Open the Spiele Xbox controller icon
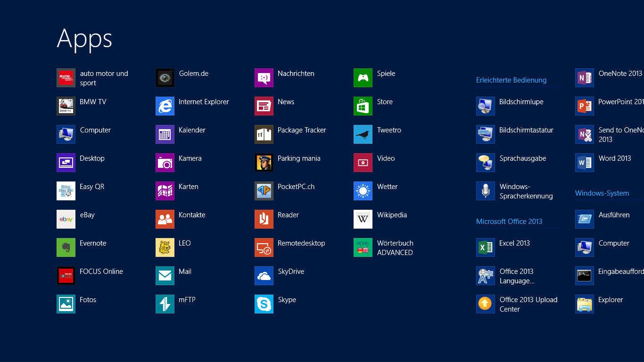 [363, 78]
